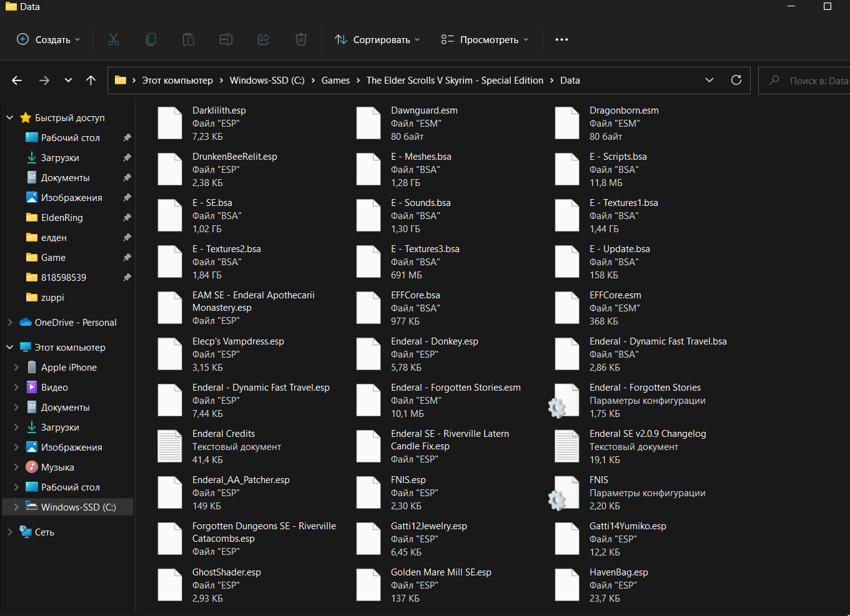Open the Просмотреть view dropdown
Viewport: 850px width, 616px height.
[485, 39]
